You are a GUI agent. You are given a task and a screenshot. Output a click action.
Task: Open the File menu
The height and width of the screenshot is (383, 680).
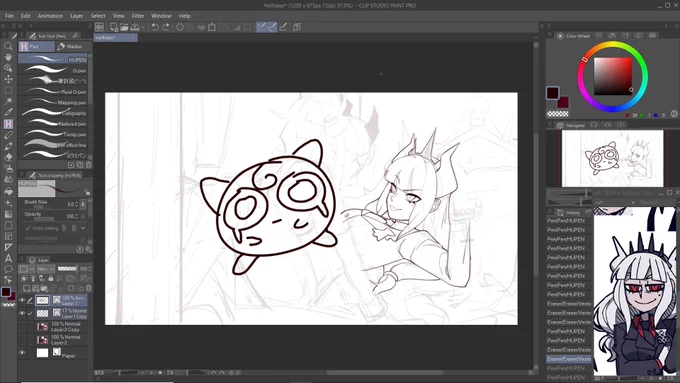9,16
